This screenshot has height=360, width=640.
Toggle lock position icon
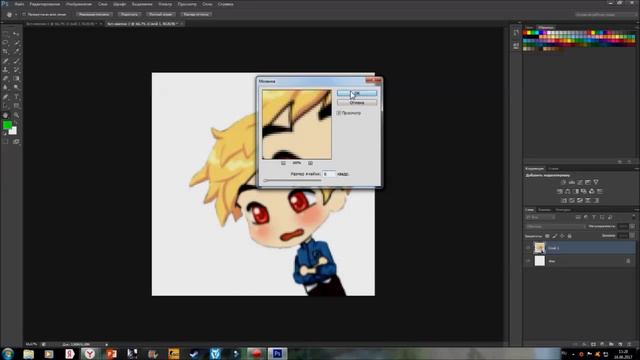click(x=562, y=236)
